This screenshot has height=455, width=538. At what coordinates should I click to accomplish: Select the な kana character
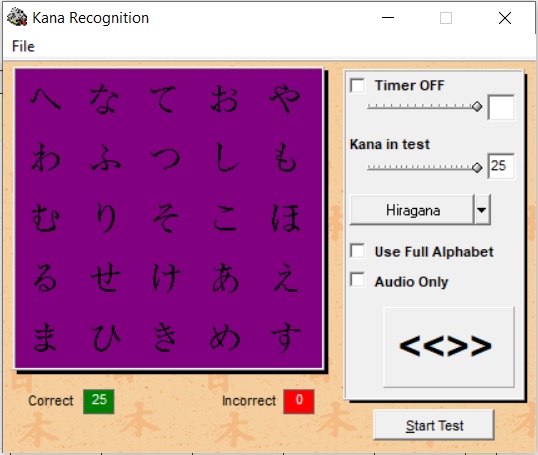pos(105,99)
